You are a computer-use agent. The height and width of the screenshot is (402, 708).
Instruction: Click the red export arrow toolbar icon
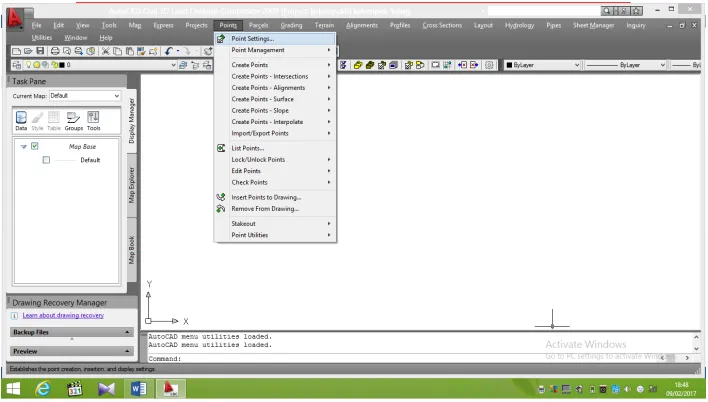pos(474,65)
